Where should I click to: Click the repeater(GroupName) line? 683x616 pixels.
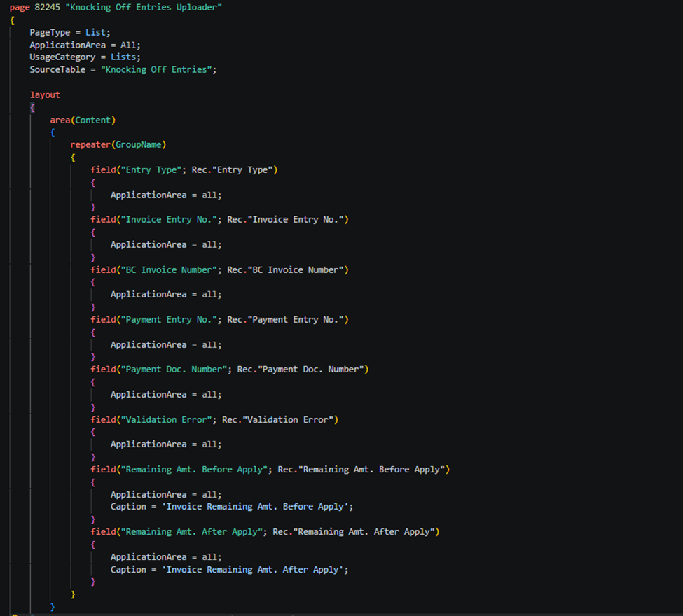[x=118, y=145]
